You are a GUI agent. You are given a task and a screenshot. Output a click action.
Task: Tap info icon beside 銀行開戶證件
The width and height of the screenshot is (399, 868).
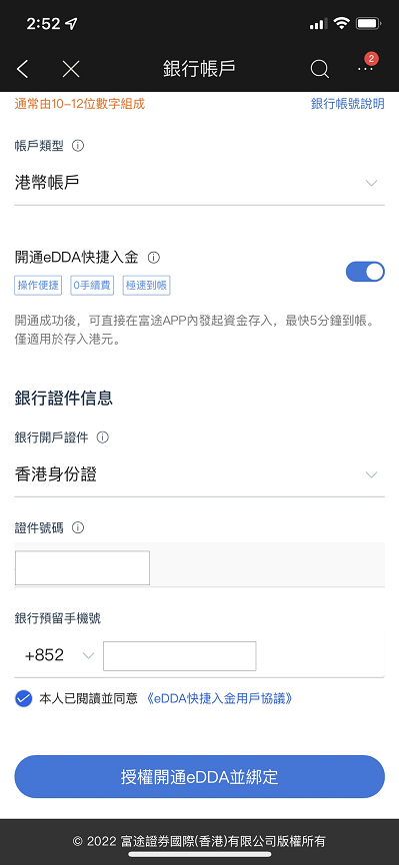pos(103,437)
